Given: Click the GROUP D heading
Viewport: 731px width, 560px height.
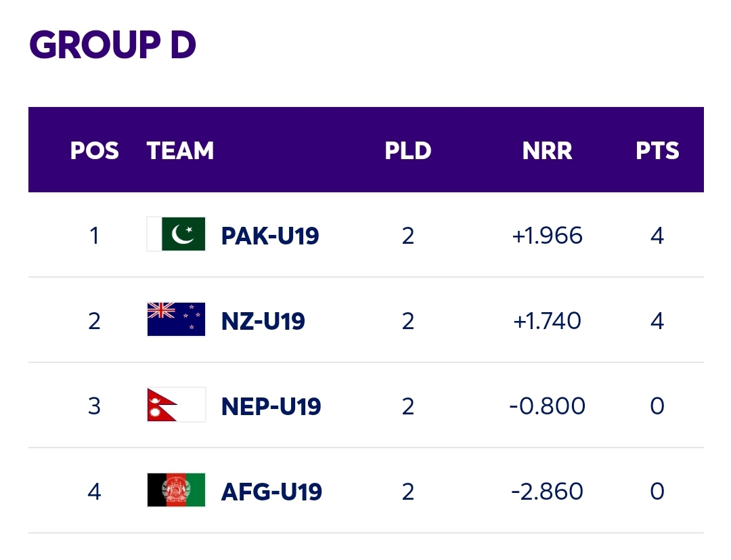Looking at the screenshot, I should click(x=112, y=45).
